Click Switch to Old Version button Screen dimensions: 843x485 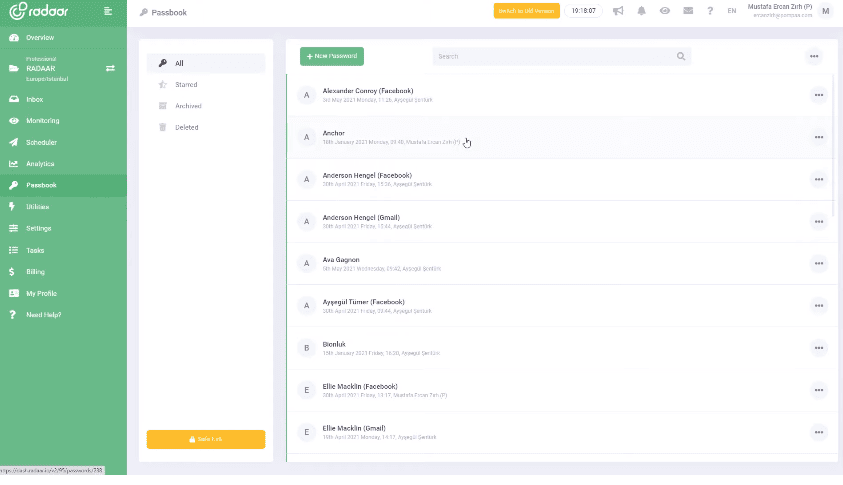526,11
